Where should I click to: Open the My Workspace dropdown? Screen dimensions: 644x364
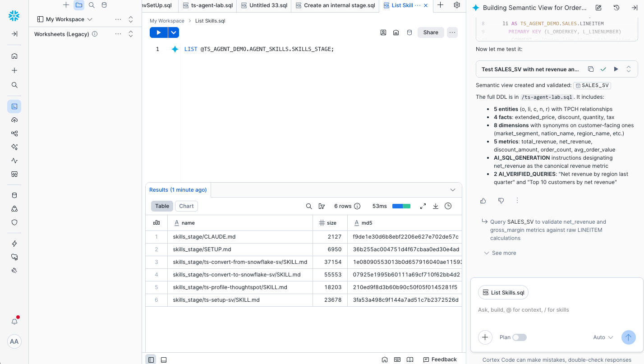click(65, 19)
